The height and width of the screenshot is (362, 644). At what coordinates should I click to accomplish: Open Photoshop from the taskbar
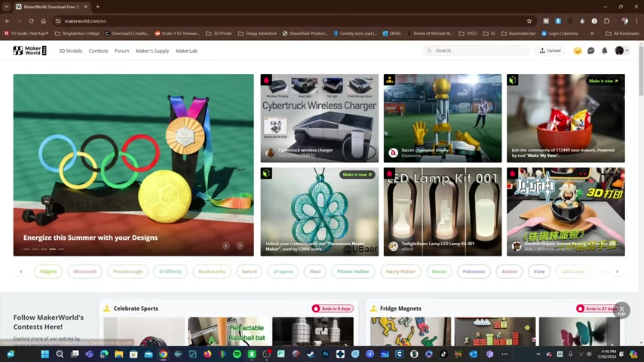326,354
